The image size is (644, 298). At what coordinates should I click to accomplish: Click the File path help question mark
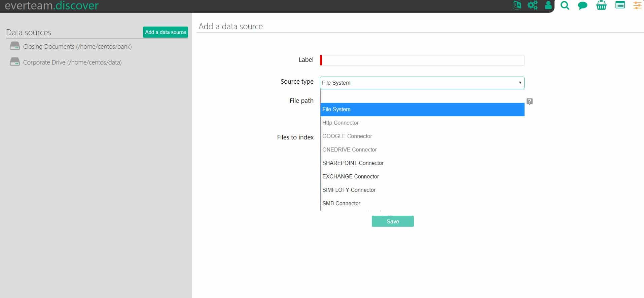pos(529,101)
